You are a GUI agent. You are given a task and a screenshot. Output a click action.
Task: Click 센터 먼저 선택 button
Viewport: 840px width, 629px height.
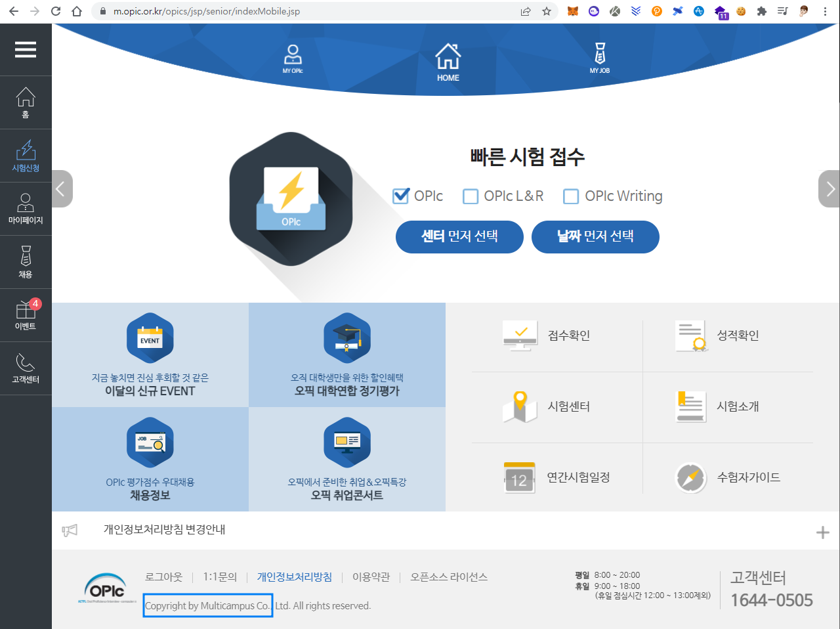point(459,236)
